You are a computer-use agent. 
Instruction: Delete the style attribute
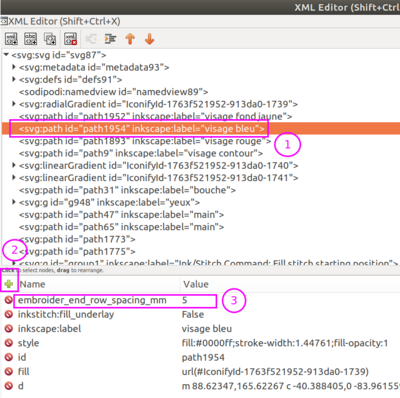[x=9, y=343]
